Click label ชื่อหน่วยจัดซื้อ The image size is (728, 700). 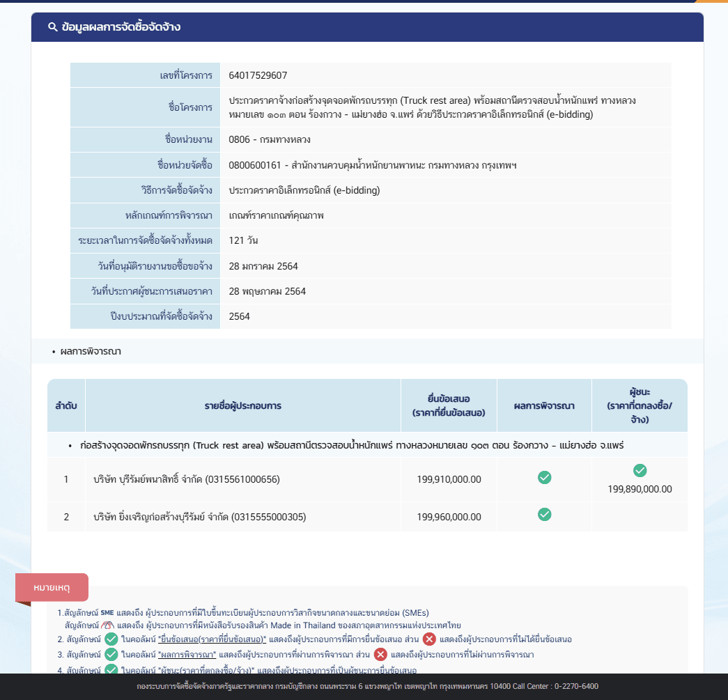click(x=185, y=165)
